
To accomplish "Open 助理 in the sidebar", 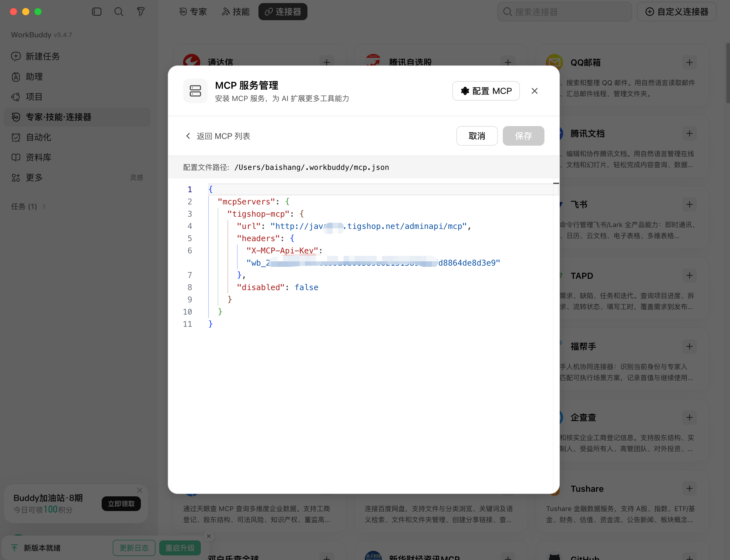I will [77, 77].
